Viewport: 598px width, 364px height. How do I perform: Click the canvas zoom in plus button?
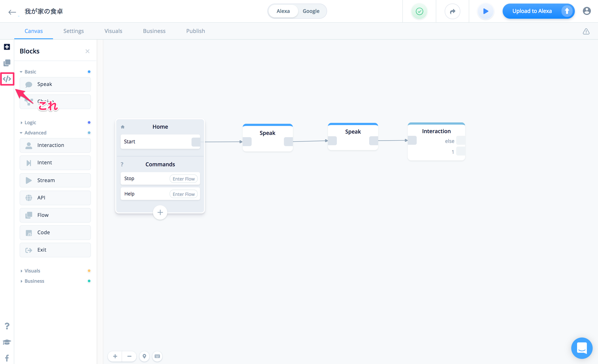(x=115, y=356)
